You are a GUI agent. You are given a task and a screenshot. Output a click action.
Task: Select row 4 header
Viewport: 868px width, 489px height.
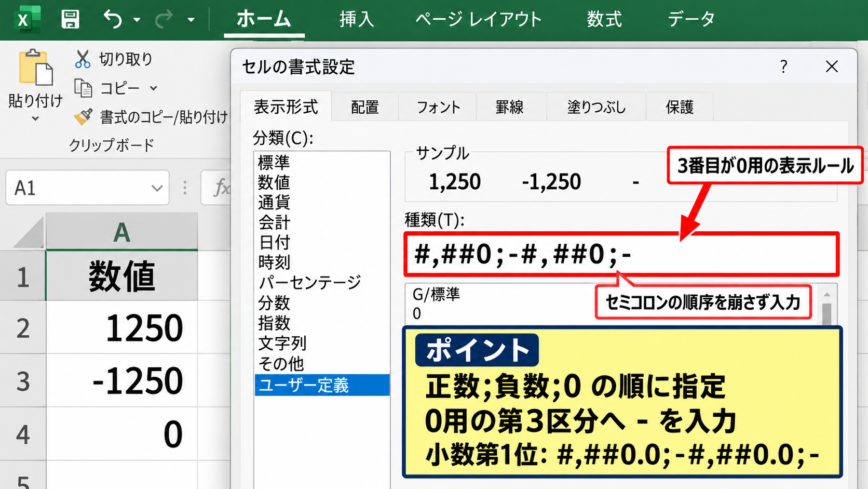23,434
